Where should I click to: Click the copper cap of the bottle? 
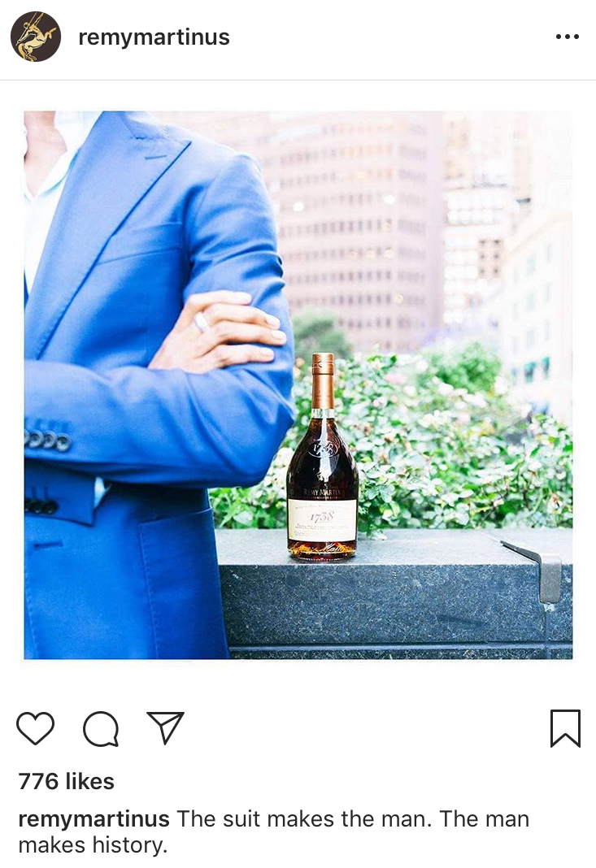[x=322, y=381]
